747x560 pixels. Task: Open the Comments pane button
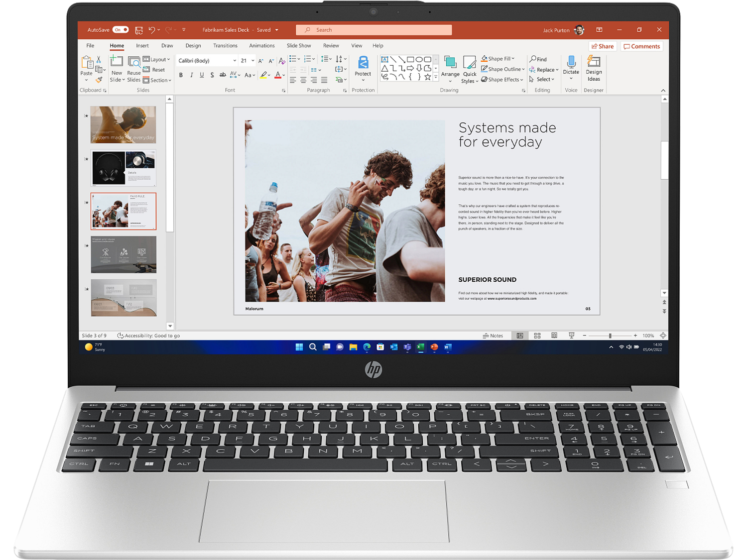pos(641,46)
